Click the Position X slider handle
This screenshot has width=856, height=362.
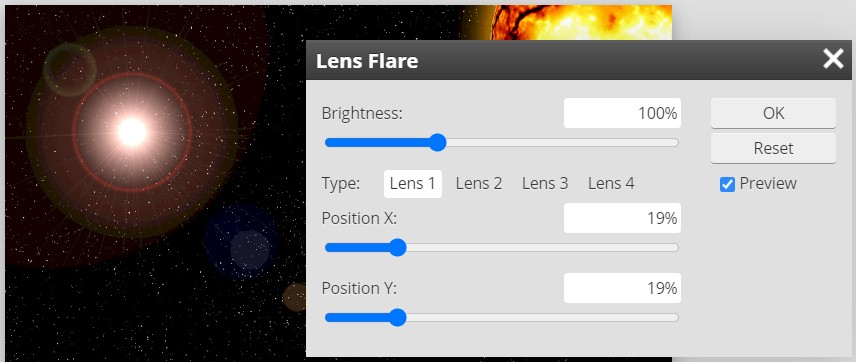point(397,247)
